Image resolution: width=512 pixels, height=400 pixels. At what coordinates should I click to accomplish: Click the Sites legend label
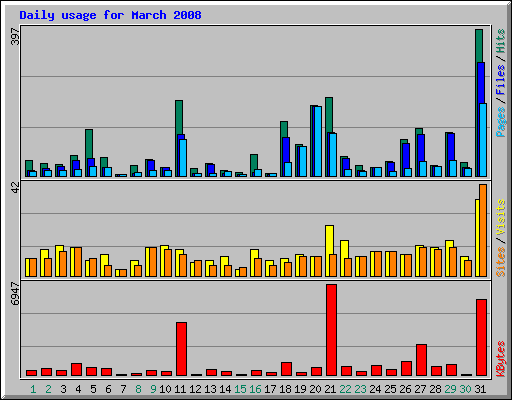tap(501, 262)
